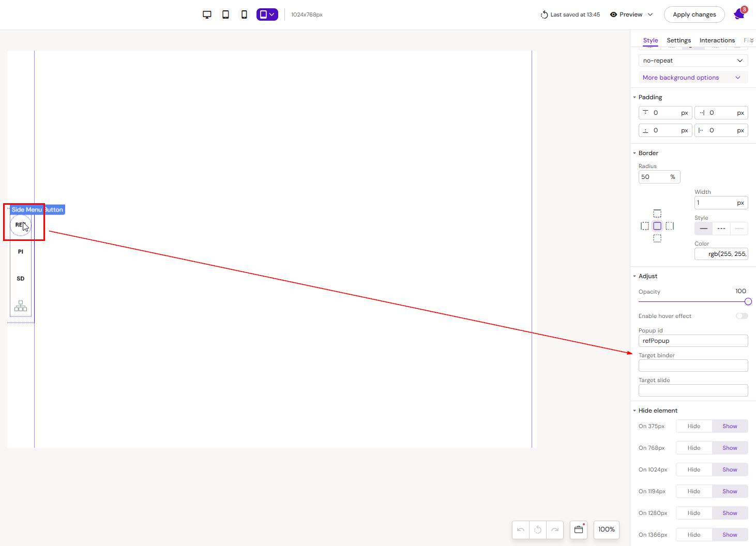The height and width of the screenshot is (546, 756).
Task: Click the briefcase icon near zoom
Action: 579,529
